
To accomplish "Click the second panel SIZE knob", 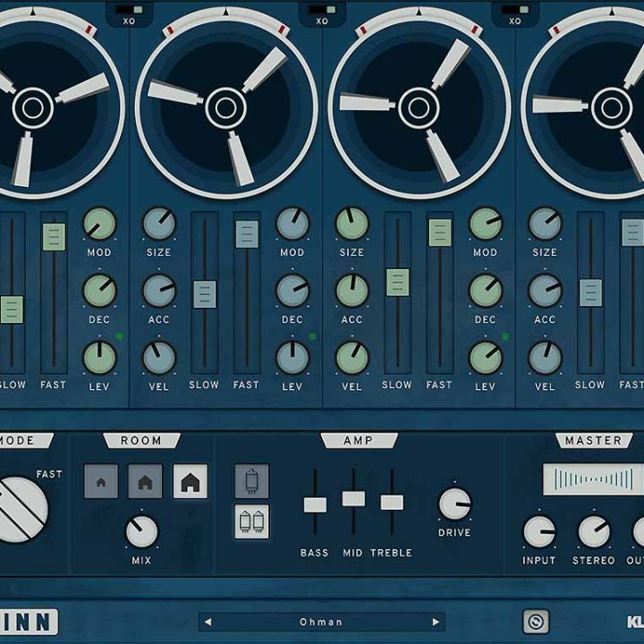I will click(159, 224).
